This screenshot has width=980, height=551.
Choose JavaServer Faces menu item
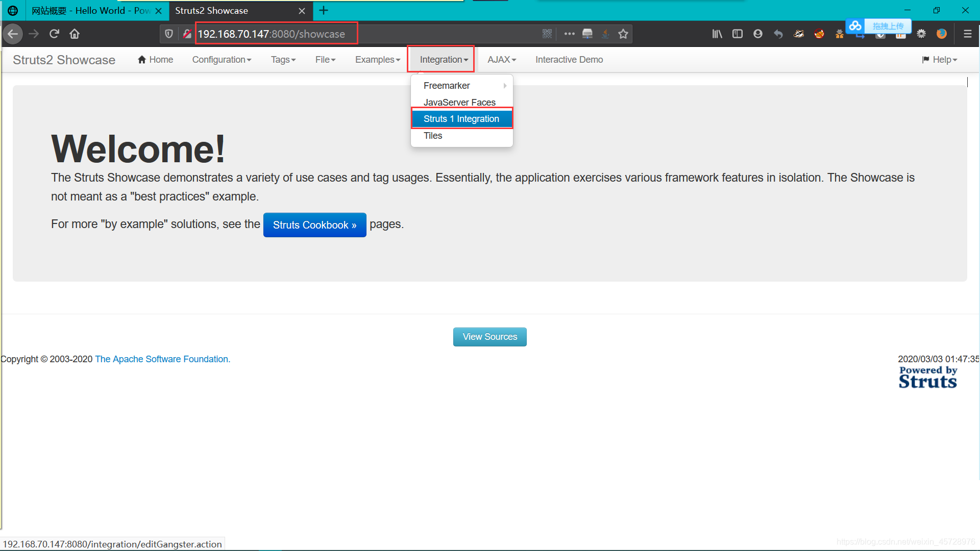coord(461,102)
